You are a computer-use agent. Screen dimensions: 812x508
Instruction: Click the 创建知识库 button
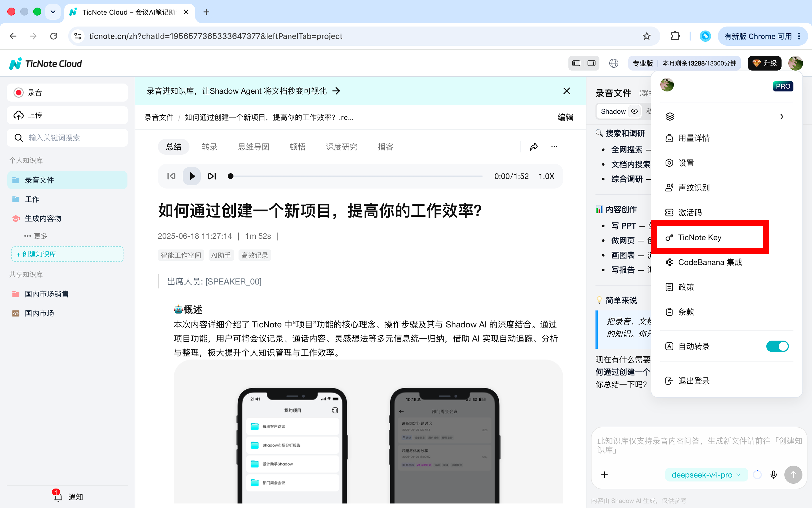(x=67, y=254)
